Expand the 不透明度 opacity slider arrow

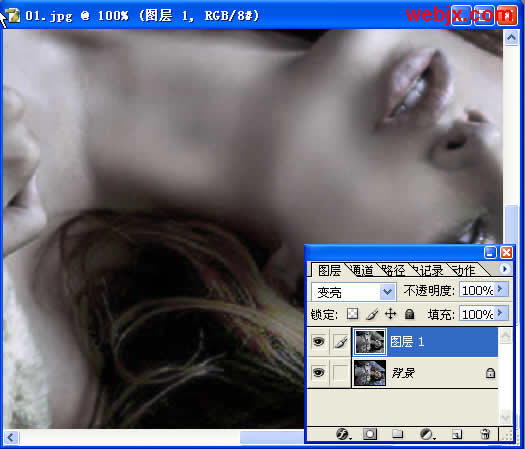pos(500,289)
